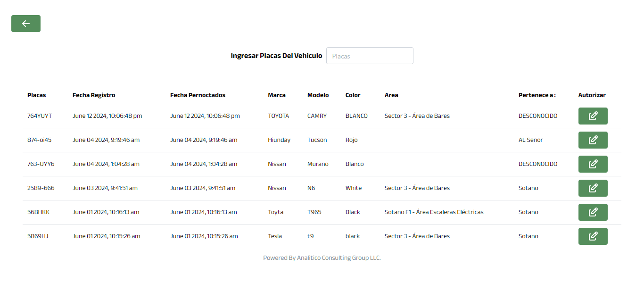644x291 pixels.
Task: Authorize vehicle with plates 874-oi45
Action: 593,140
